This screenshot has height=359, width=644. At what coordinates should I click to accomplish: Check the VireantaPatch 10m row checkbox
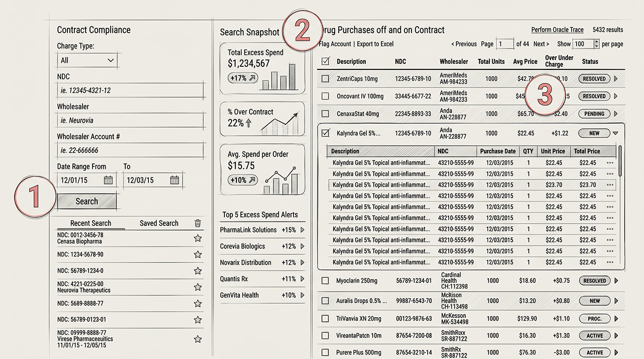click(325, 336)
